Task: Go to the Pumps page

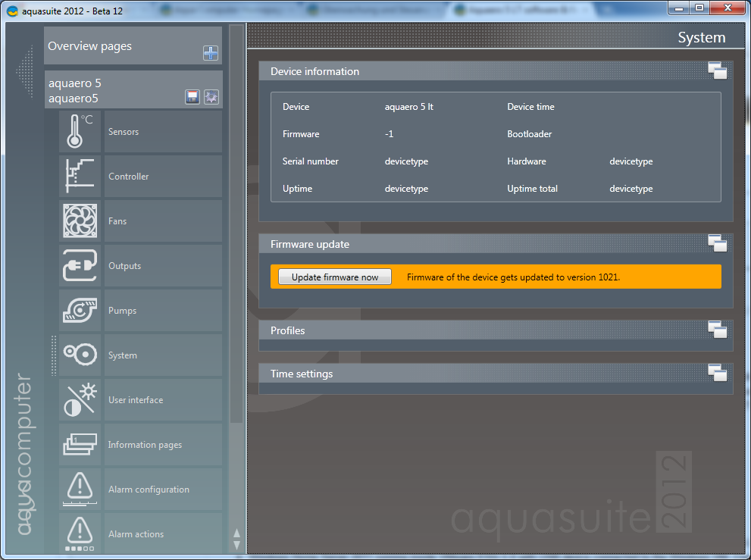Action: [164, 310]
